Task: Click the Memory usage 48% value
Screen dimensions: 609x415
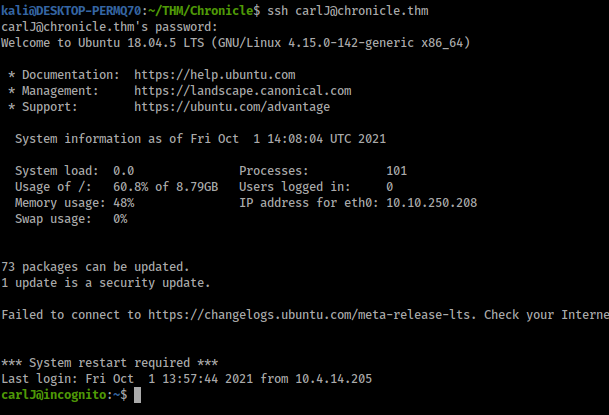Action: click(x=122, y=203)
